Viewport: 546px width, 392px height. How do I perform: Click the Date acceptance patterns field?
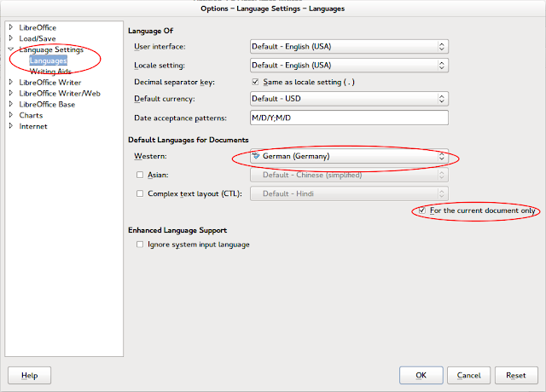click(349, 118)
